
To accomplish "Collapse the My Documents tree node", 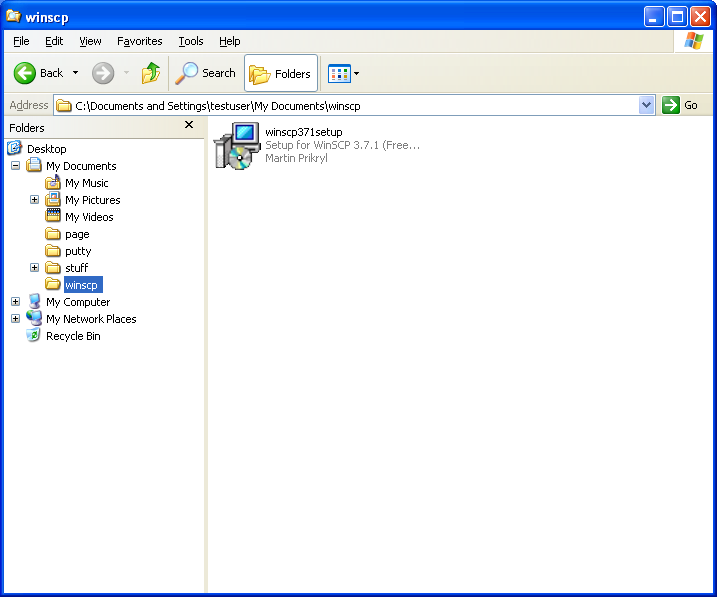I will pyautogui.click(x=16, y=165).
